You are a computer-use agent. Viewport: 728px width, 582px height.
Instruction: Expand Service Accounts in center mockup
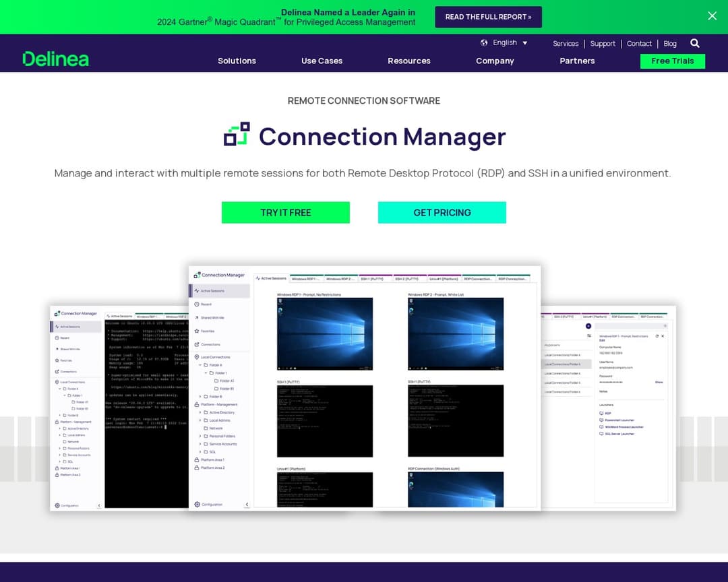201,444
